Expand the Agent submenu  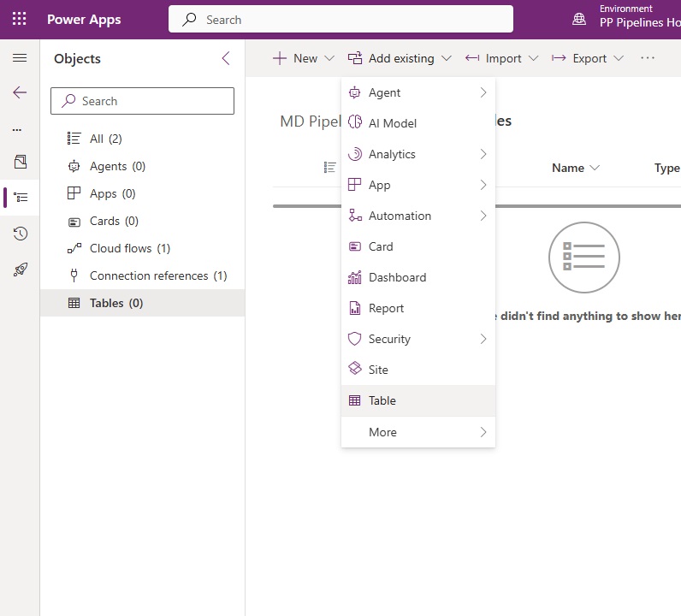(x=418, y=92)
